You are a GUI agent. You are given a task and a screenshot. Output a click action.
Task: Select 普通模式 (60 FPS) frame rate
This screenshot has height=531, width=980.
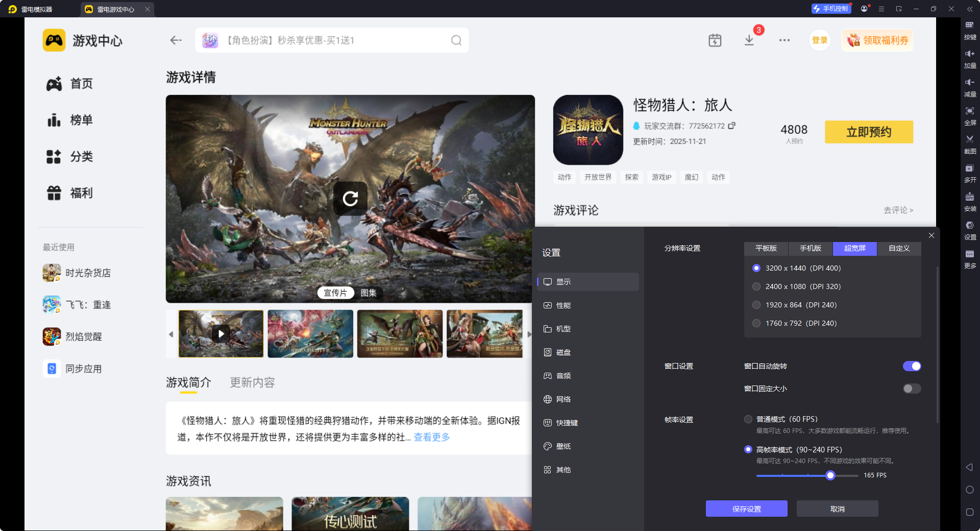(x=748, y=419)
